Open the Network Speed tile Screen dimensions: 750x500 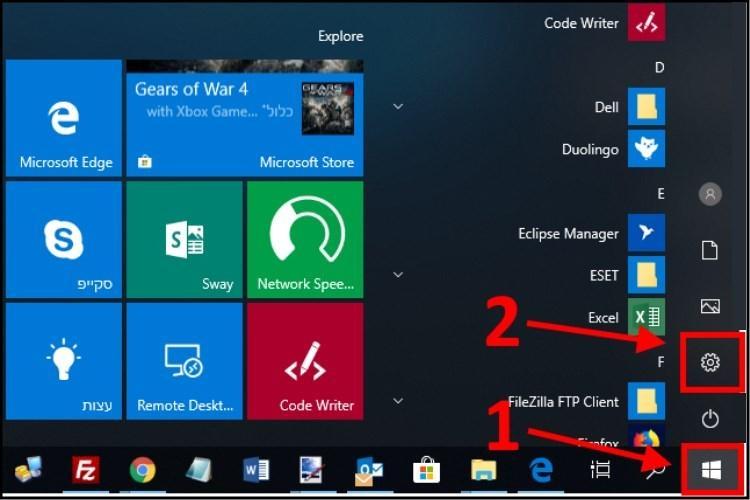[x=305, y=239]
